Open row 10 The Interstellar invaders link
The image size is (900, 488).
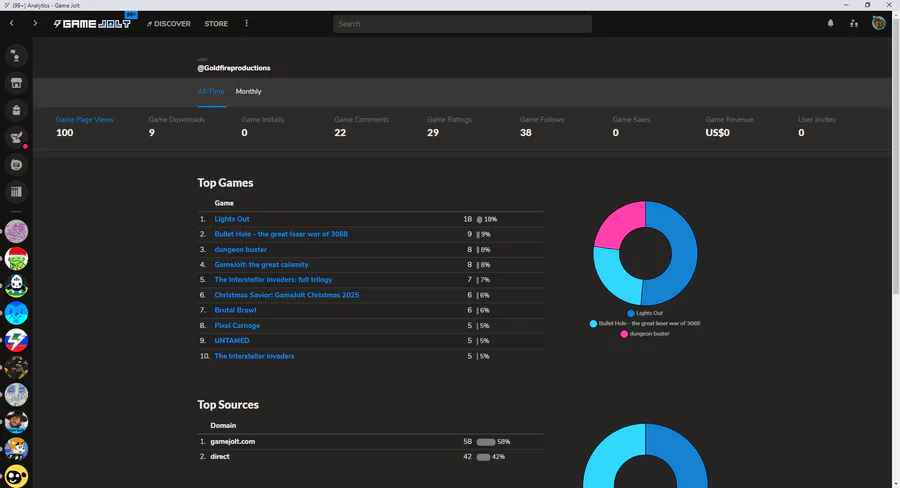(254, 356)
